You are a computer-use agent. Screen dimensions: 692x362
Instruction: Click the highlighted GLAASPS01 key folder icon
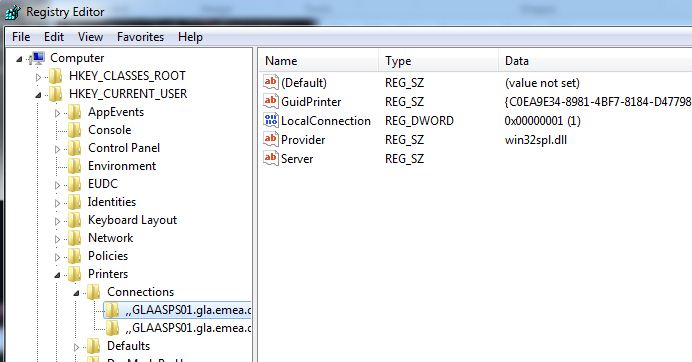tap(113, 310)
